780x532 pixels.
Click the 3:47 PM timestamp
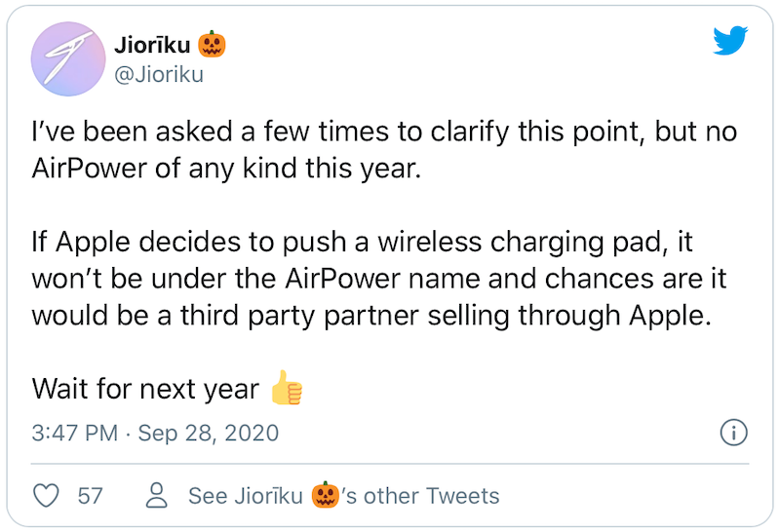75,433
